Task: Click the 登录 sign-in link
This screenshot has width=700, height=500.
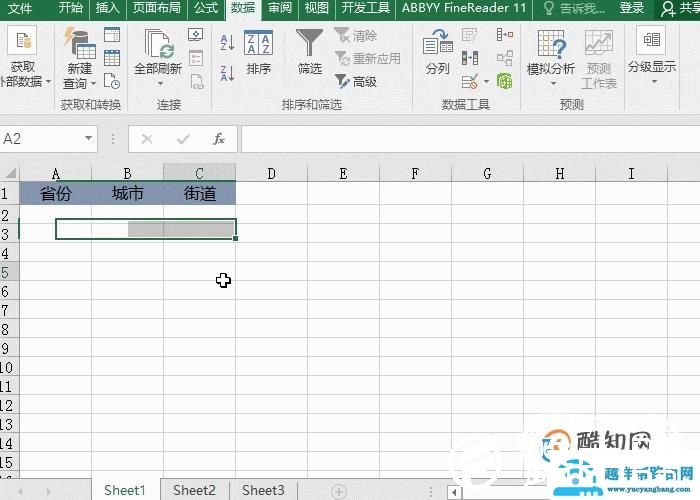Action: (x=632, y=8)
